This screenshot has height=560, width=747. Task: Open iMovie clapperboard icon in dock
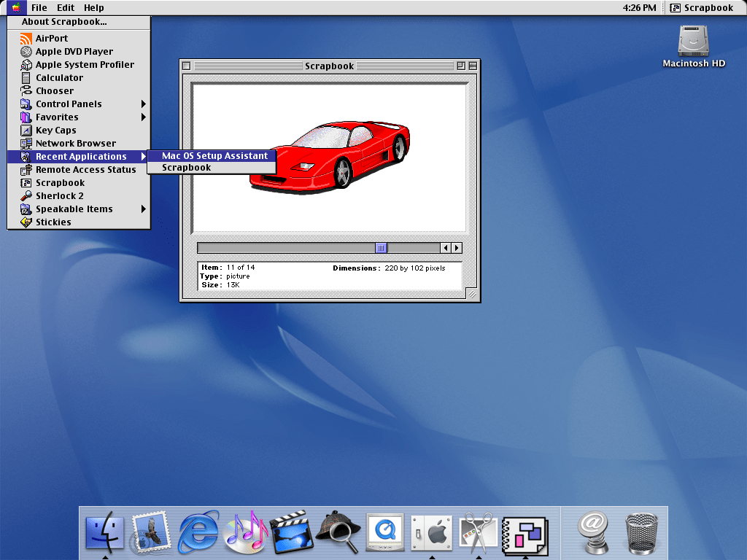tap(292, 531)
